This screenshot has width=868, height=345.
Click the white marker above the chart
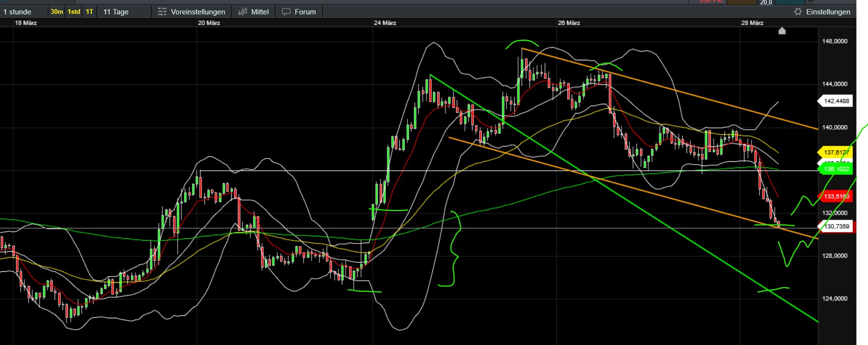coord(782,31)
